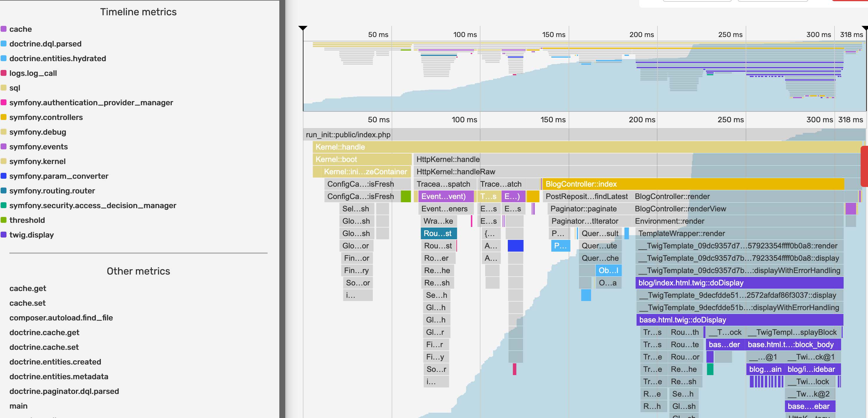Select the threshold timeline metric
This screenshot has height=418, width=868.
27,220
